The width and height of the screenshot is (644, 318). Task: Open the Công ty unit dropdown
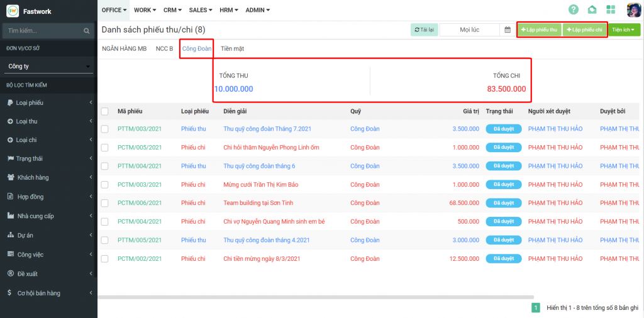48,66
